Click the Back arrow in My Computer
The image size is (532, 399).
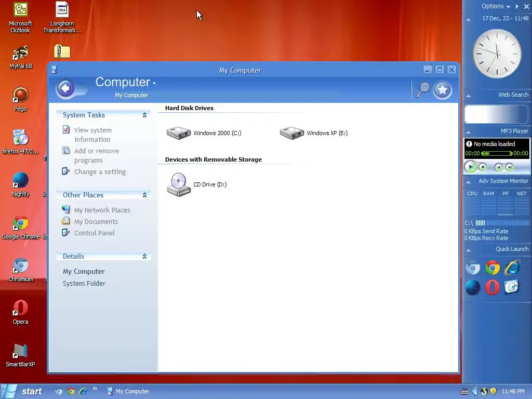(65, 89)
